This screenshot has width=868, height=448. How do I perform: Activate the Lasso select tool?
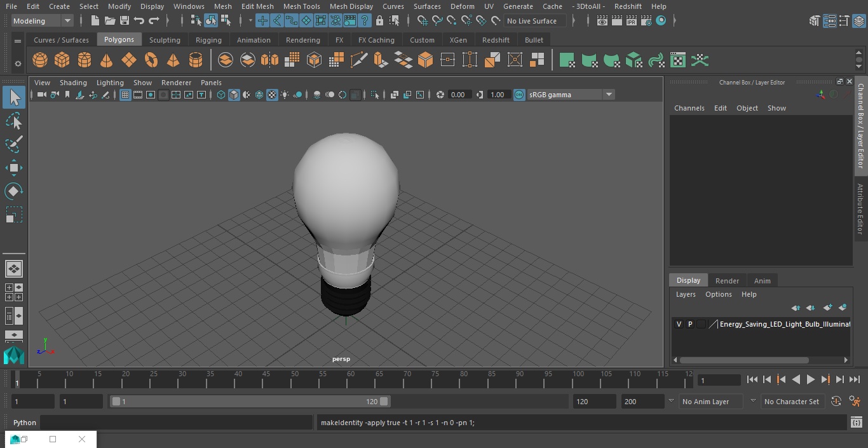tap(14, 121)
